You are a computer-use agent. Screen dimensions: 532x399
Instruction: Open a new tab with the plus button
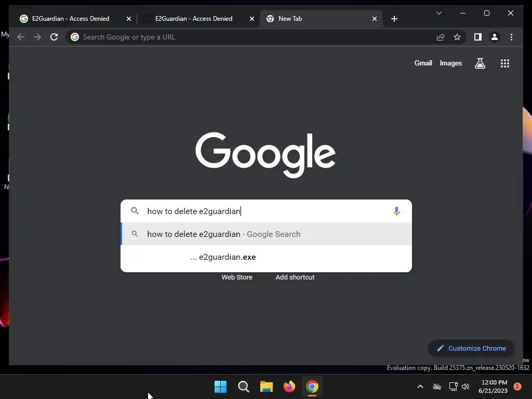tap(394, 19)
